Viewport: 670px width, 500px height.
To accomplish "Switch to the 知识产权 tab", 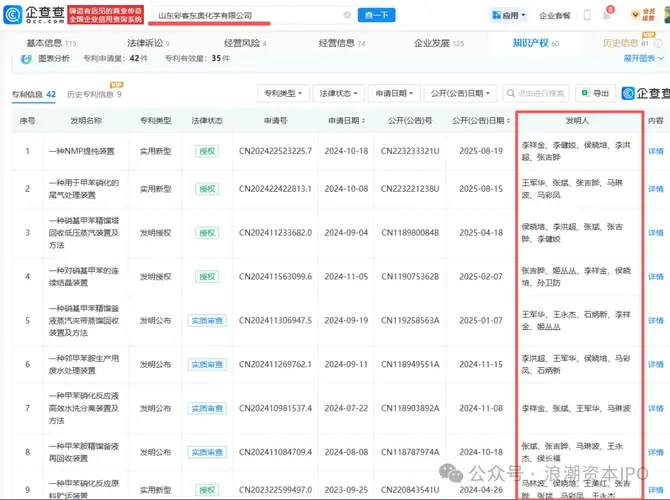I will pyautogui.click(x=536, y=43).
